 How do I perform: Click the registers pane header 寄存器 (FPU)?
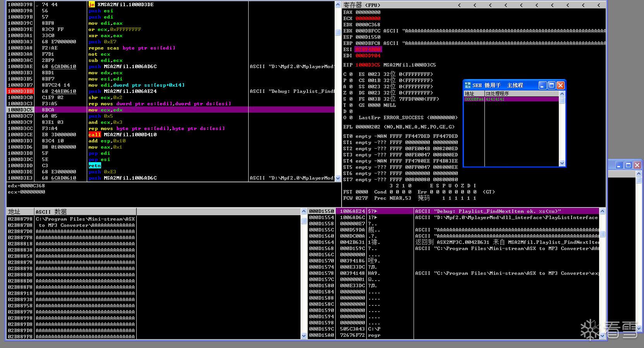pos(362,5)
